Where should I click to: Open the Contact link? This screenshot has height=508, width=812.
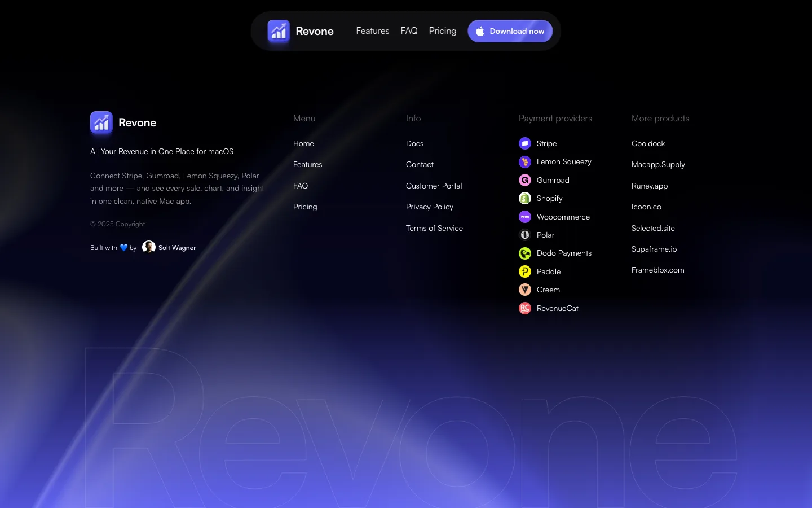[420, 164]
